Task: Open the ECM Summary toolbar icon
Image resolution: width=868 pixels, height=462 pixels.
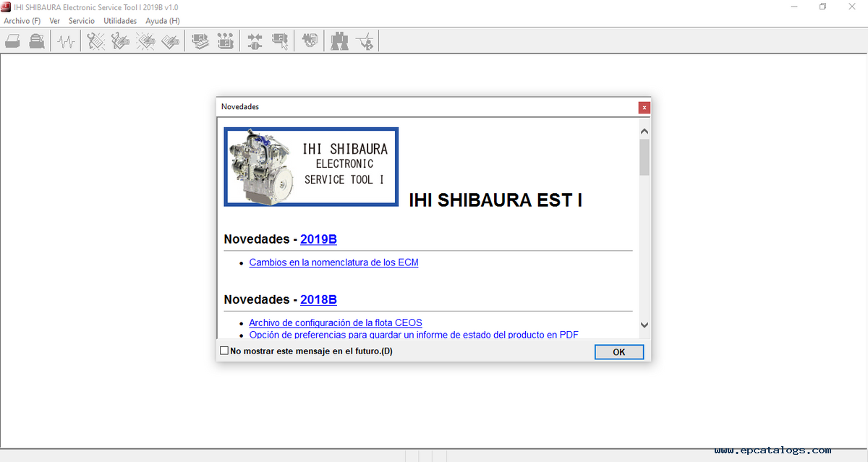Action: pyautogui.click(x=200, y=41)
